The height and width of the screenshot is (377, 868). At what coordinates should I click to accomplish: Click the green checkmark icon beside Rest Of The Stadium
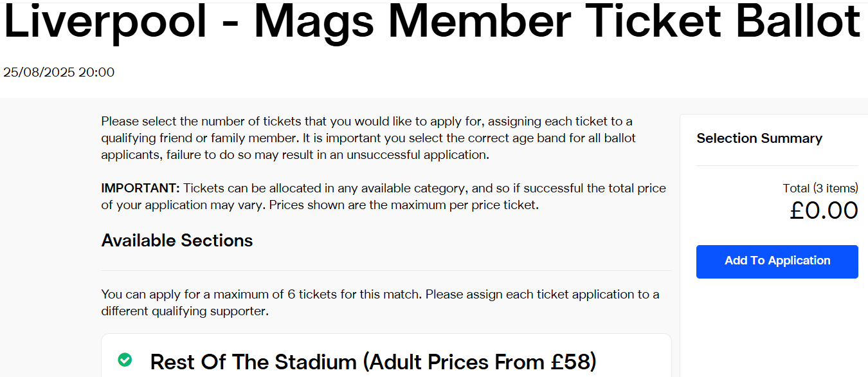(126, 361)
